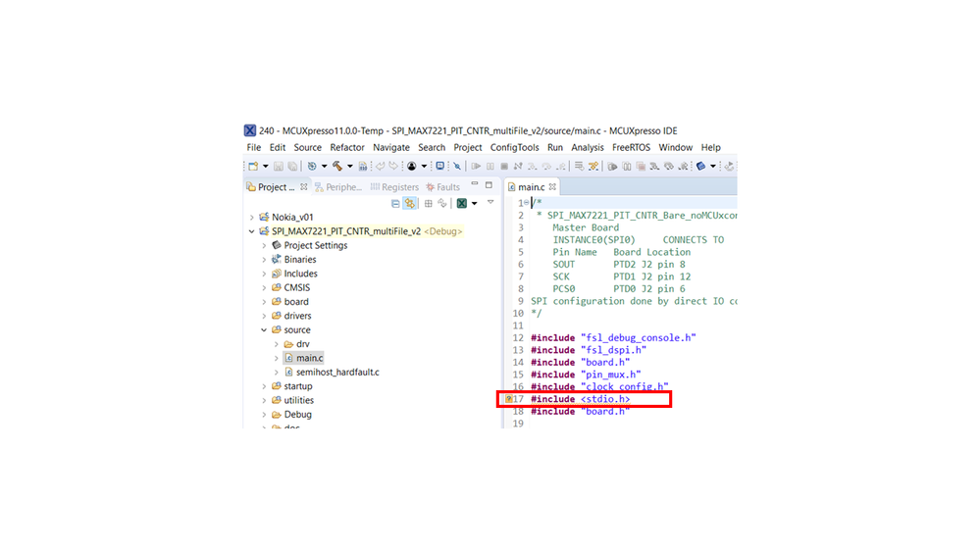Click the build configuration gear icon
Screen dimensions: 980x551
point(312,166)
